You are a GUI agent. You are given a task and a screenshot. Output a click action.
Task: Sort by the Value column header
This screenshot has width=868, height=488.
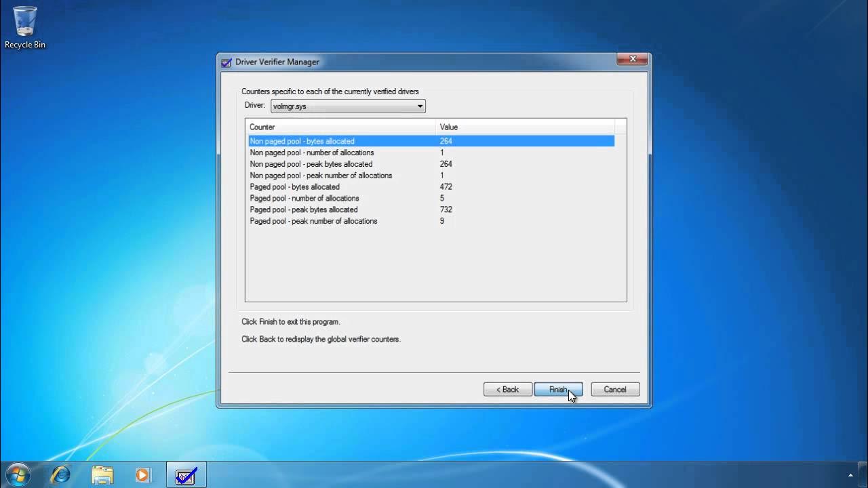pyautogui.click(x=526, y=127)
